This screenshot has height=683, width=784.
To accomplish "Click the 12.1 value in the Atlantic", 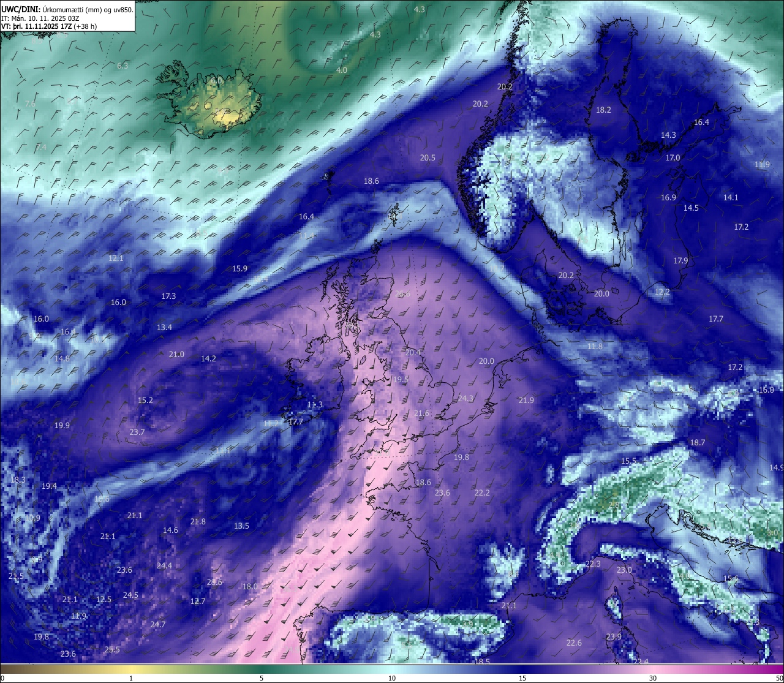I will pos(116,258).
